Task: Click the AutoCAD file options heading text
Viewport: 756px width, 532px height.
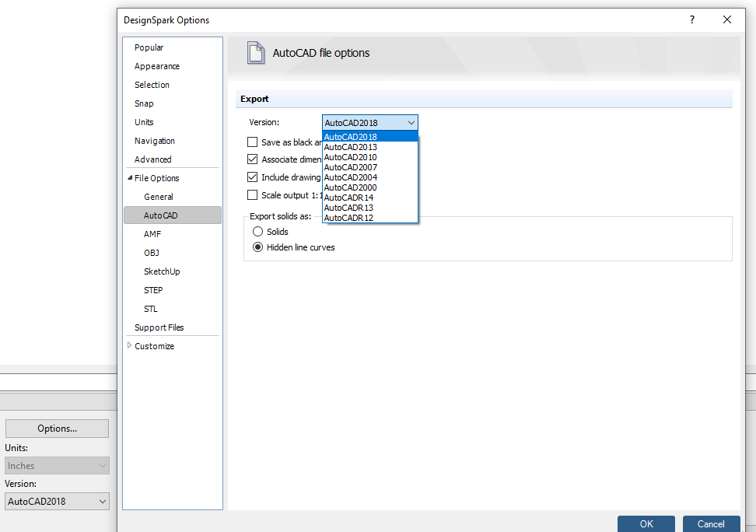Action: pyautogui.click(x=321, y=53)
